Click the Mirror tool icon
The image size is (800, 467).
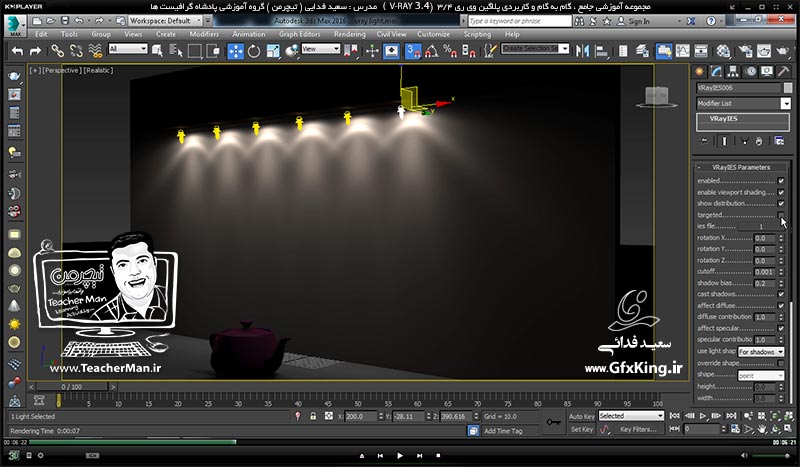click(582, 51)
